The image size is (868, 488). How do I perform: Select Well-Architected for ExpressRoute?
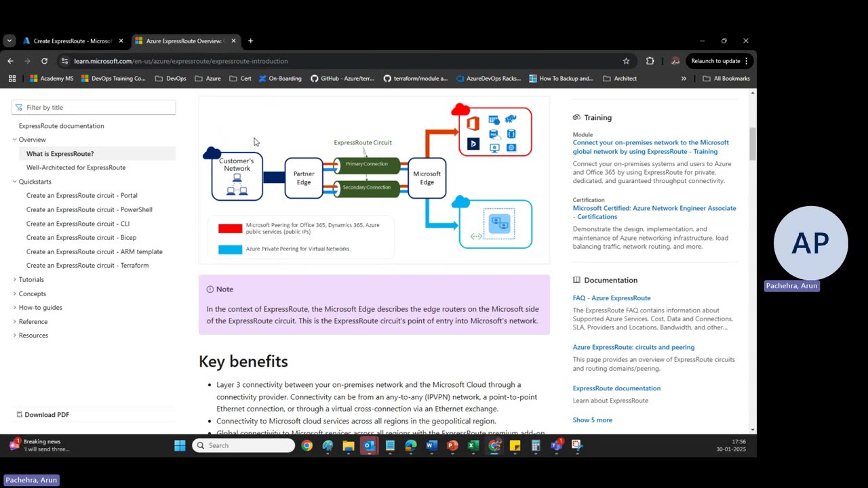(76, 167)
